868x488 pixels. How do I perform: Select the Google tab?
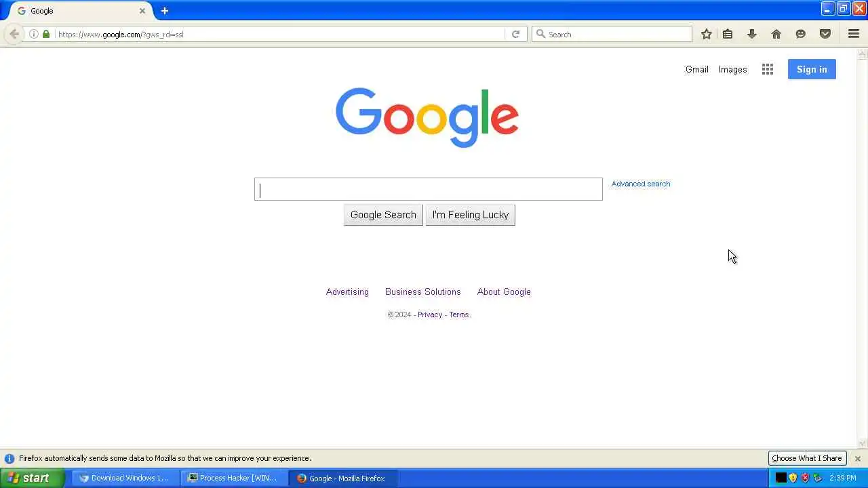[81, 11]
